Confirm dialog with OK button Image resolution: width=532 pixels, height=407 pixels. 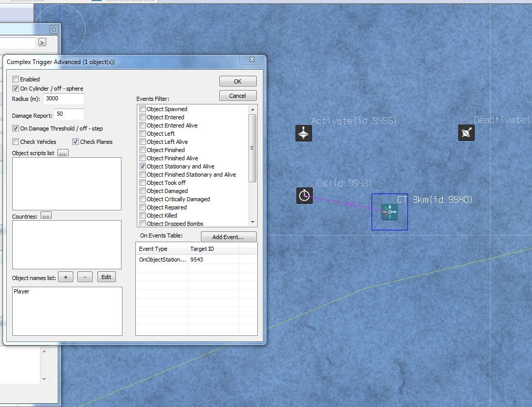coord(238,81)
